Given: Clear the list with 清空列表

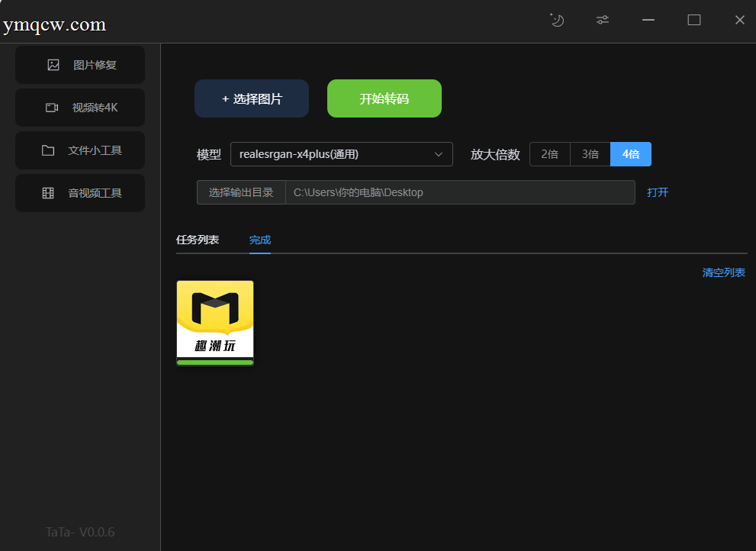Looking at the screenshot, I should [724, 272].
